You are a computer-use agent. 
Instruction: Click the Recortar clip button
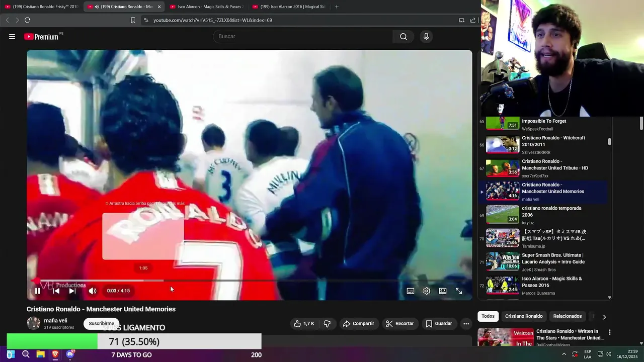tap(399, 324)
